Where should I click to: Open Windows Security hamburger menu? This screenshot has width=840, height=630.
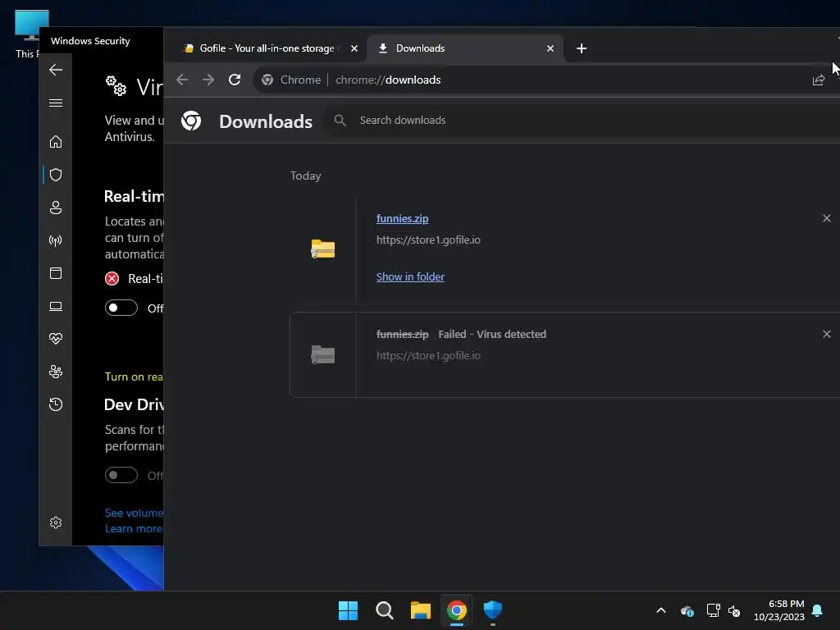tap(56, 103)
